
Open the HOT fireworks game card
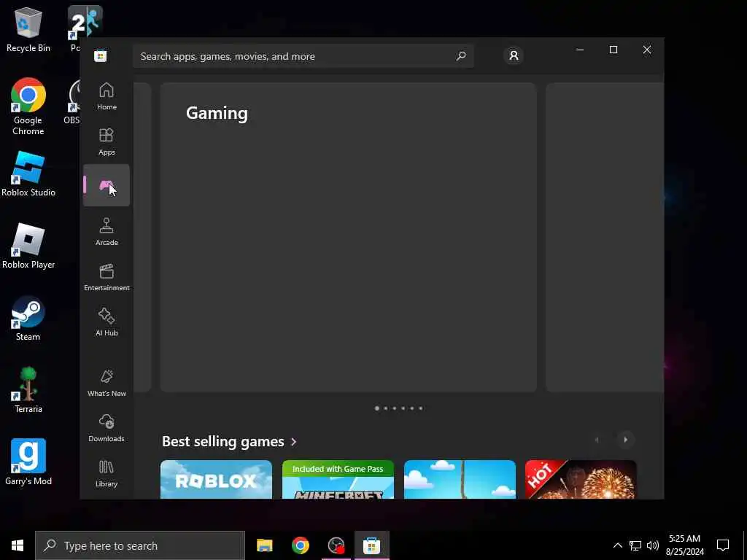tap(580, 480)
